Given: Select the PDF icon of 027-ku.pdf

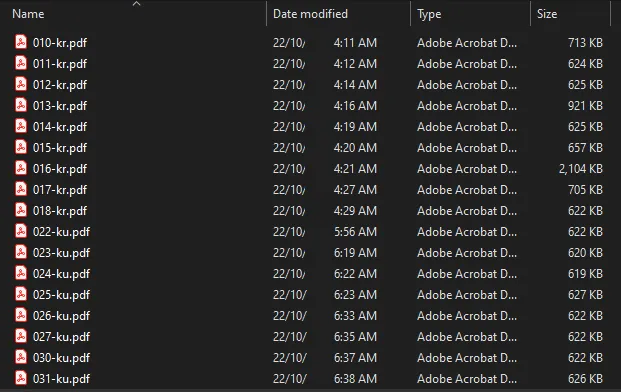Looking at the screenshot, I should click(x=21, y=336).
